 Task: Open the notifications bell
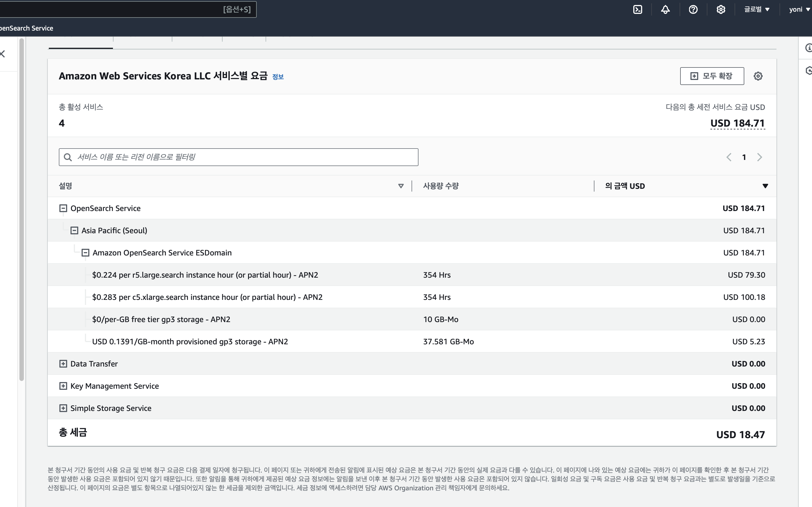665,9
